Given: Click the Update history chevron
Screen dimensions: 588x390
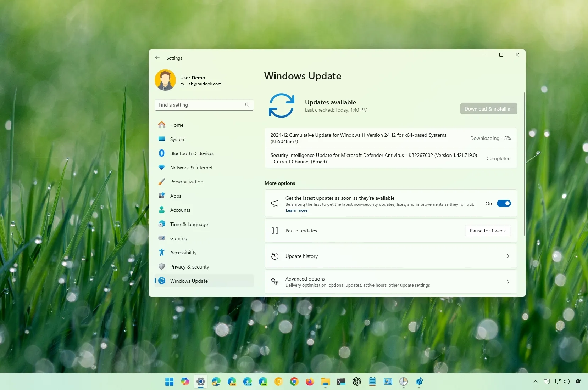Looking at the screenshot, I should coord(508,256).
